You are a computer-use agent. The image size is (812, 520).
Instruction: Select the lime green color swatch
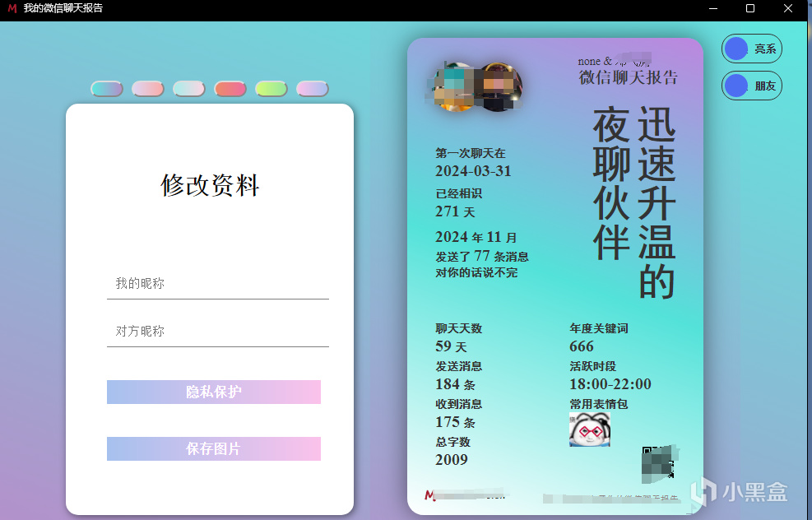click(271, 88)
